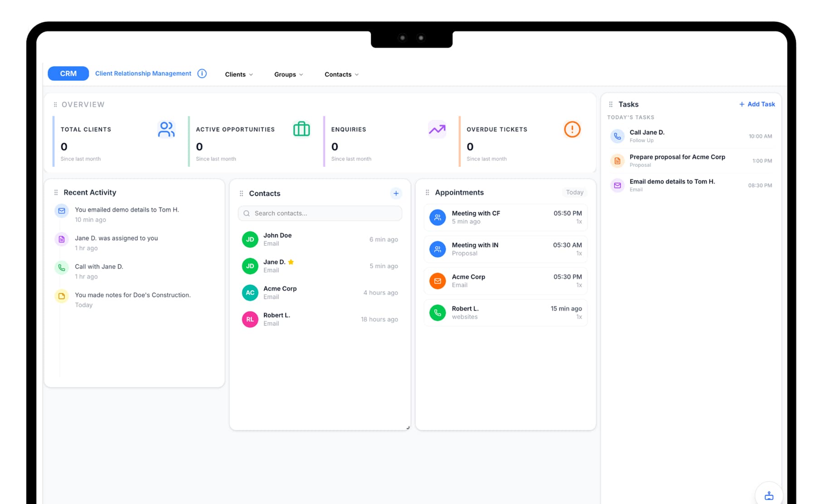Click the document icon for Prepare proposal task

tap(617, 160)
